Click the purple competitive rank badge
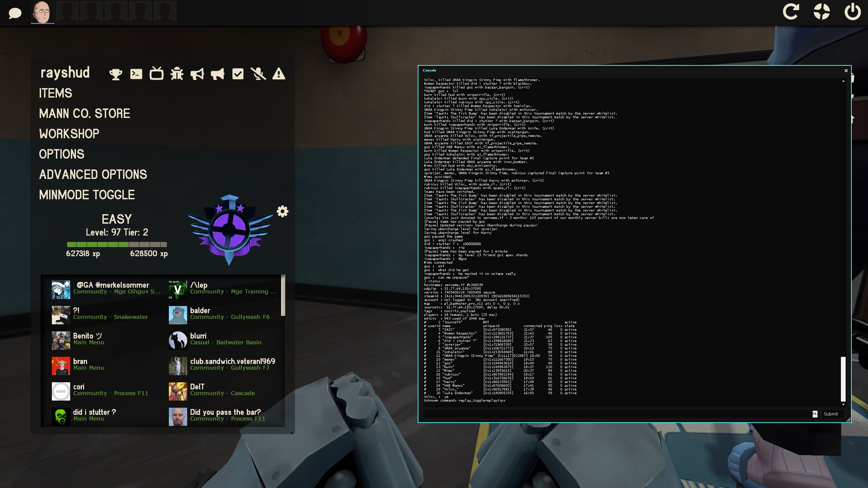 coord(230,230)
